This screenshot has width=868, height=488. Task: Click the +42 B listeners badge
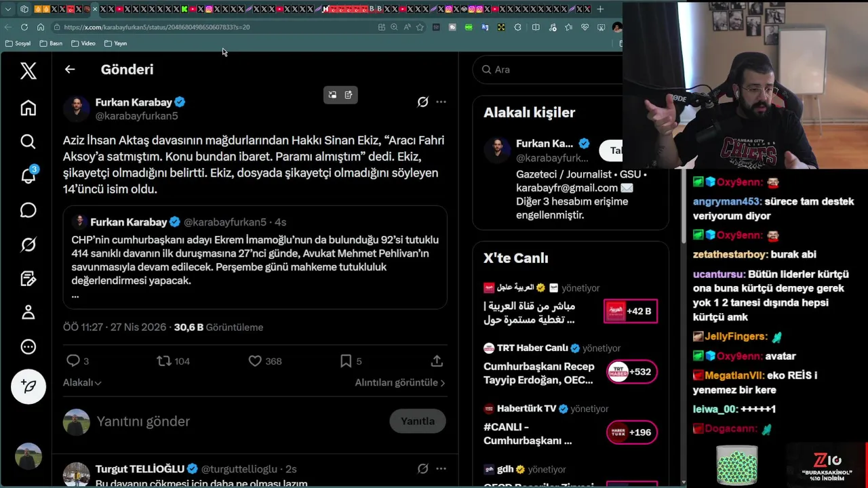pyautogui.click(x=631, y=311)
